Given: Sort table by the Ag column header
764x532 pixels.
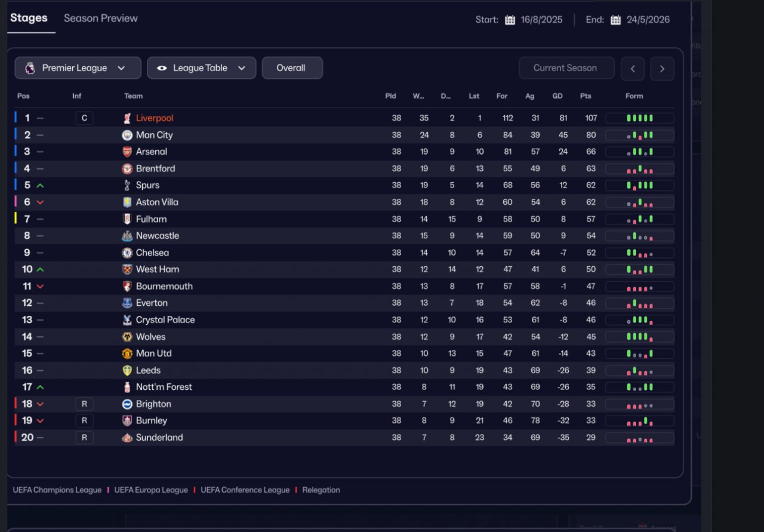Looking at the screenshot, I should pyautogui.click(x=529, y=96).
